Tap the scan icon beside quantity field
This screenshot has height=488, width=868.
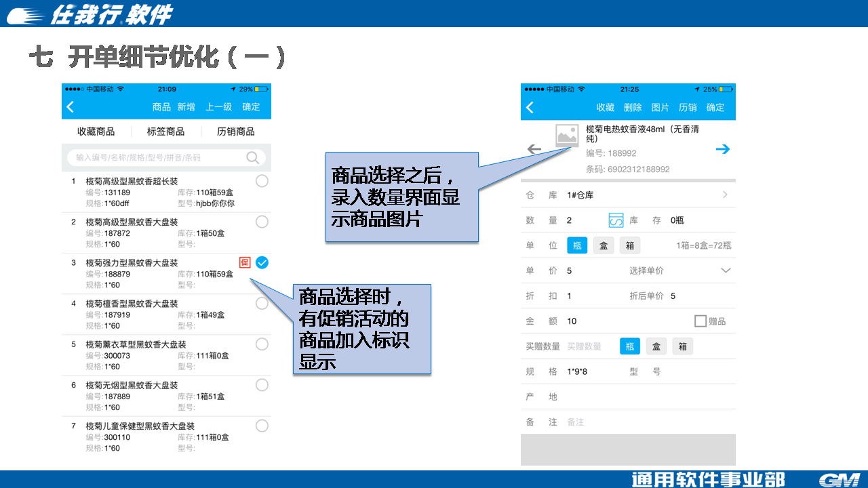[616, 220]
